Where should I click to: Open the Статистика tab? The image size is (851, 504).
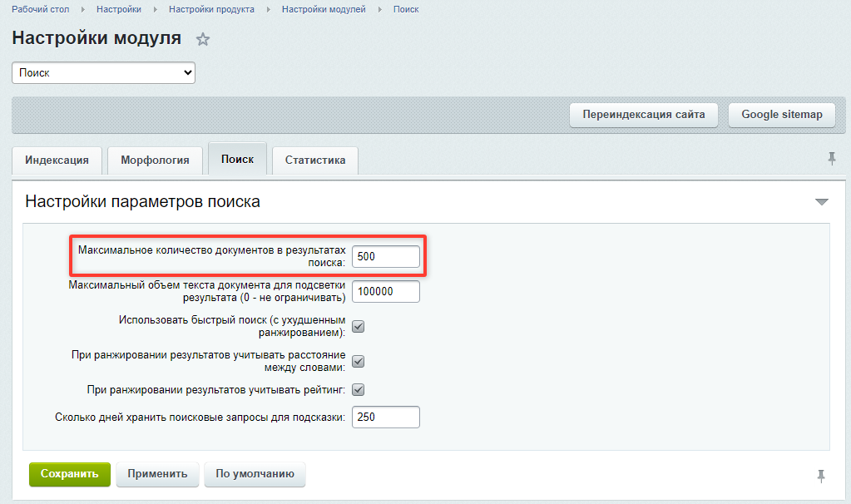click(315, 160)
